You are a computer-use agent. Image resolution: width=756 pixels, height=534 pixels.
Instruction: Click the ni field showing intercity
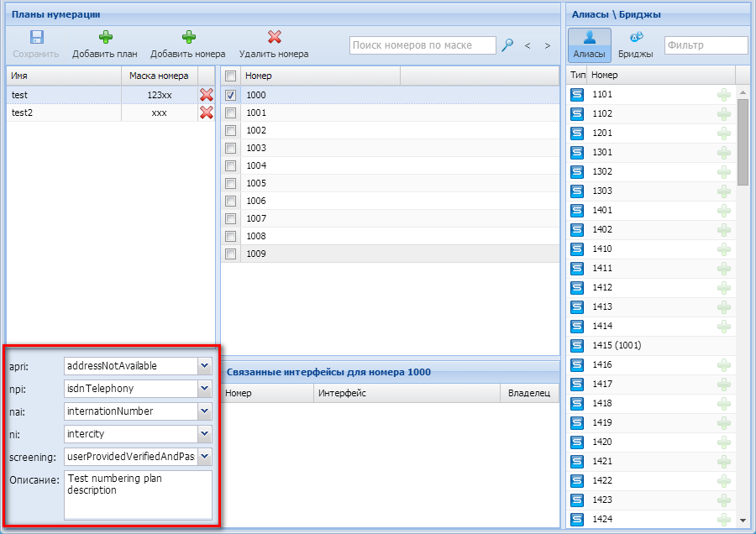pos(131,434)
